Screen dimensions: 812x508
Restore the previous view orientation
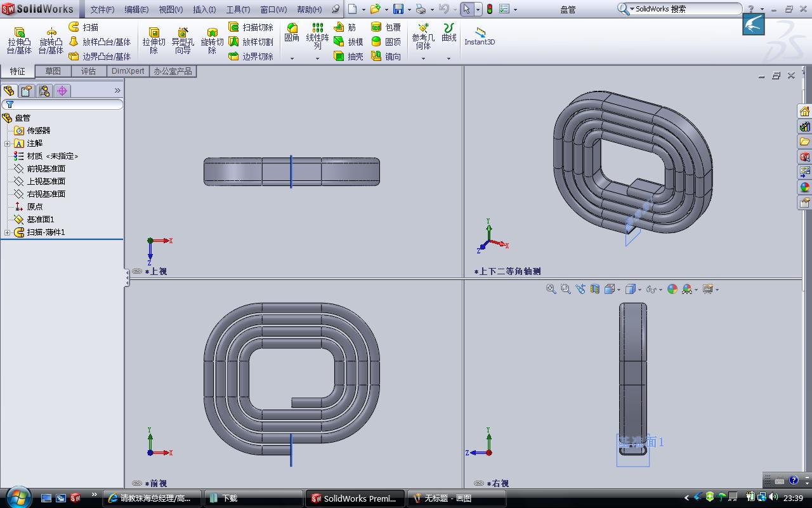pyautogui.click(x=580, y=289)
